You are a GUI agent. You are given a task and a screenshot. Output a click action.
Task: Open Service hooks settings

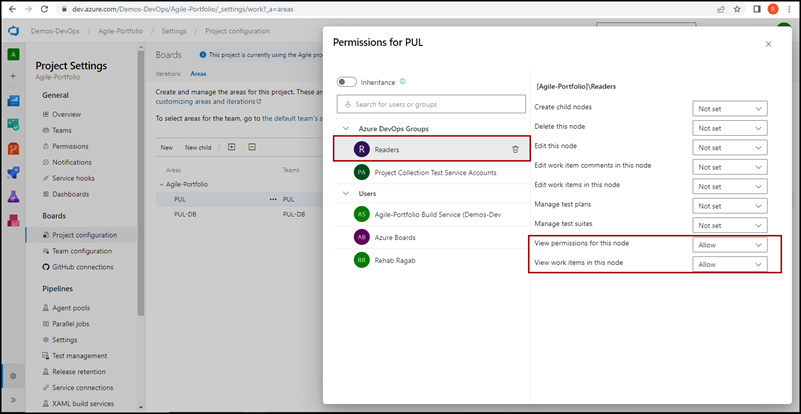(x=73, y=178)
